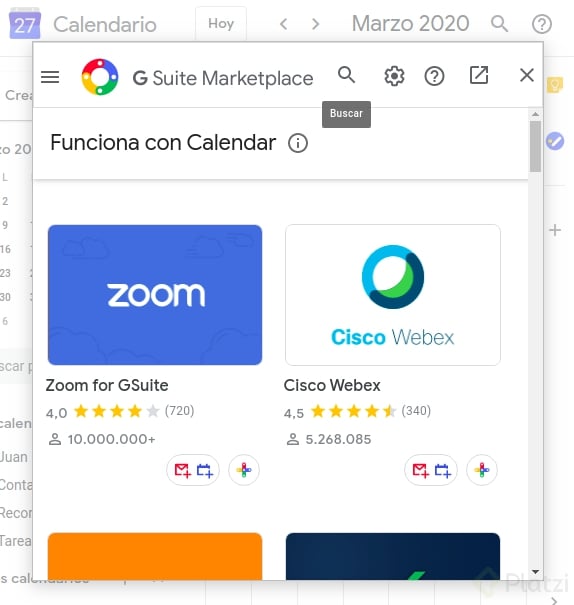Click the plus add-ons button in side panel
574x605 pixels.
tap(555, 230)
